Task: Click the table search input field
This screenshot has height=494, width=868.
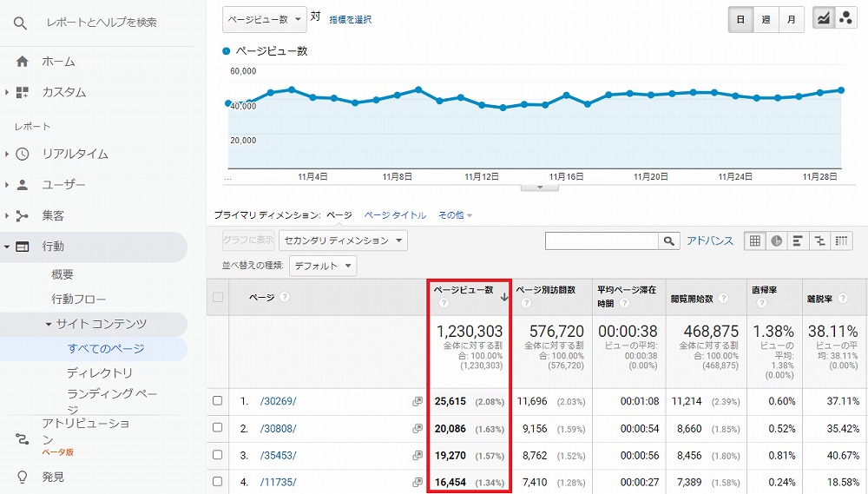Action: pyautogui.click(x=602, y=240)
